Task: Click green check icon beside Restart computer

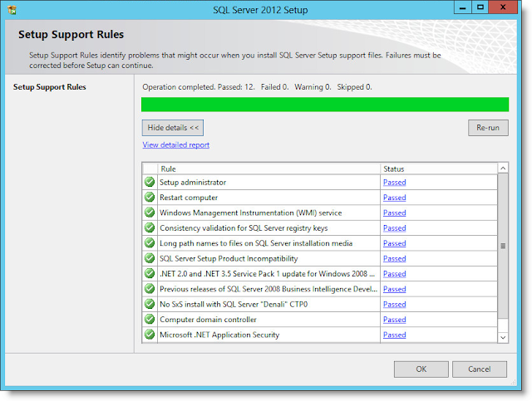Action: 150,198
